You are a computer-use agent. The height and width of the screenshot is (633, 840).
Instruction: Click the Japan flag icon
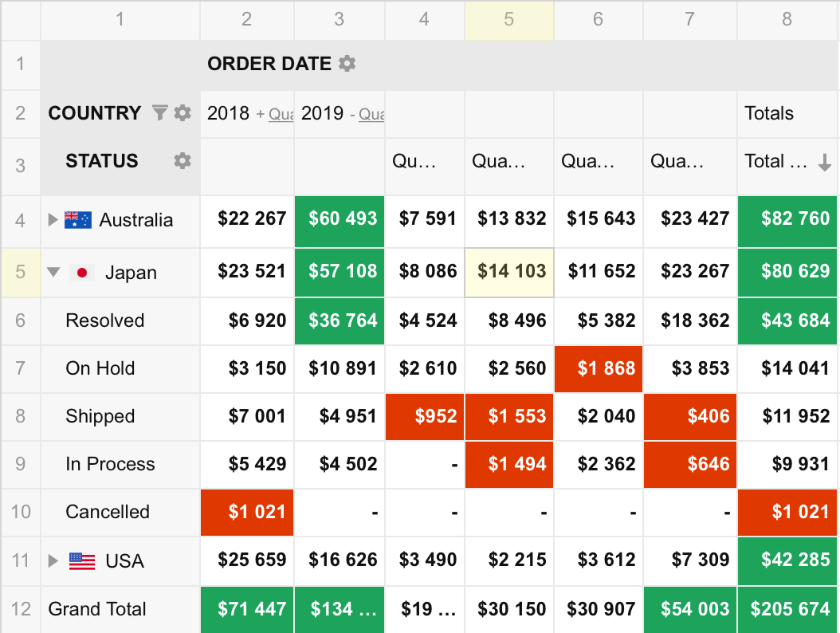click(82, 272)
